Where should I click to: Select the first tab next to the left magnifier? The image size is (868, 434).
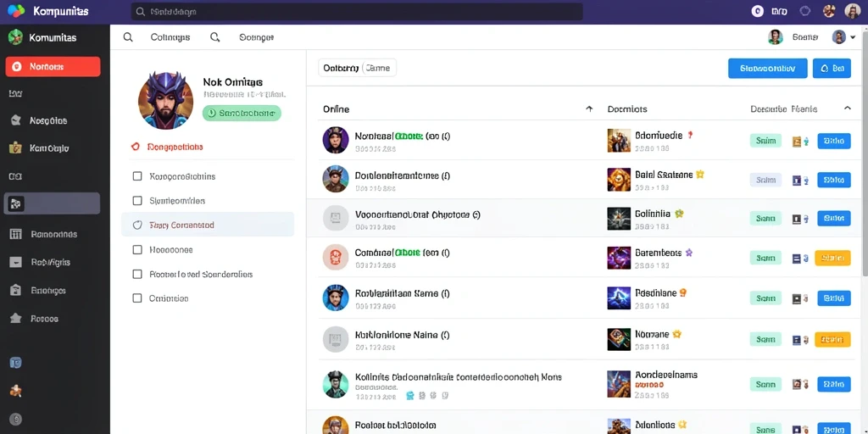coord(170,37)
